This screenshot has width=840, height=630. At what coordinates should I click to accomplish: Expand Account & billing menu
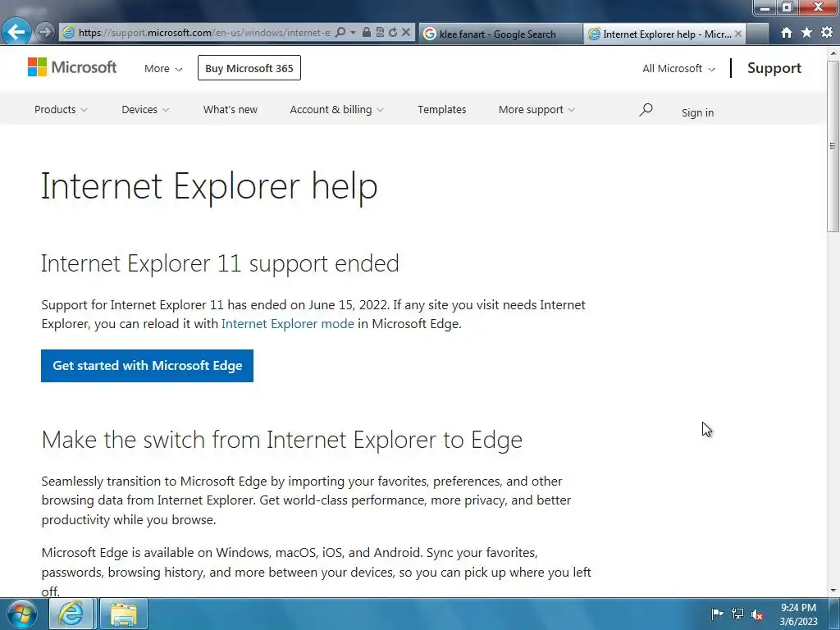coord(336,109)
